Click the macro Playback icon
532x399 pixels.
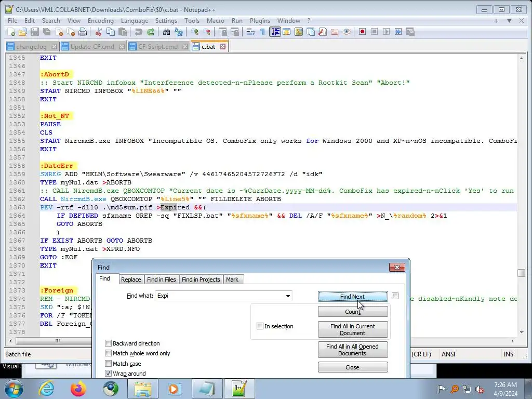click(386, 32)
